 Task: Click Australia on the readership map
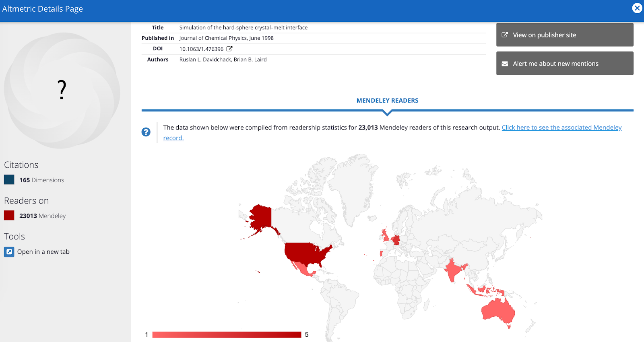tap(498, 310)
